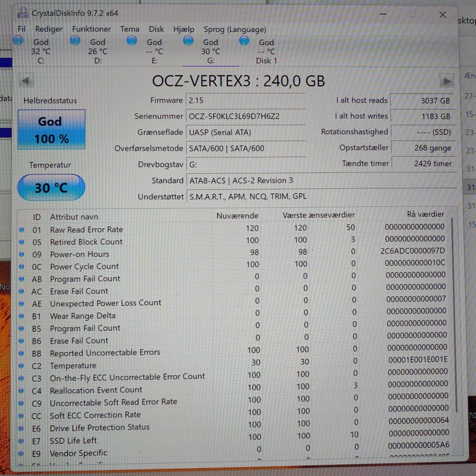Select the Wear Range Delta row

tap(233, 314)
